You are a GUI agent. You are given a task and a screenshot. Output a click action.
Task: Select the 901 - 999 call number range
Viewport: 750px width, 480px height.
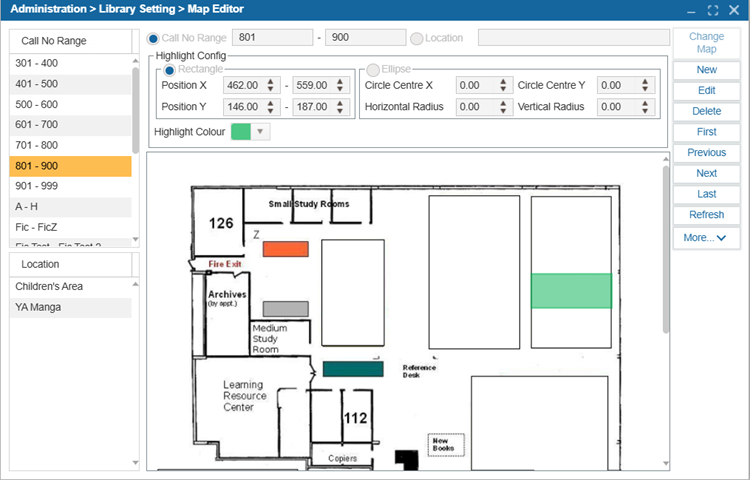tap(70, 186)
